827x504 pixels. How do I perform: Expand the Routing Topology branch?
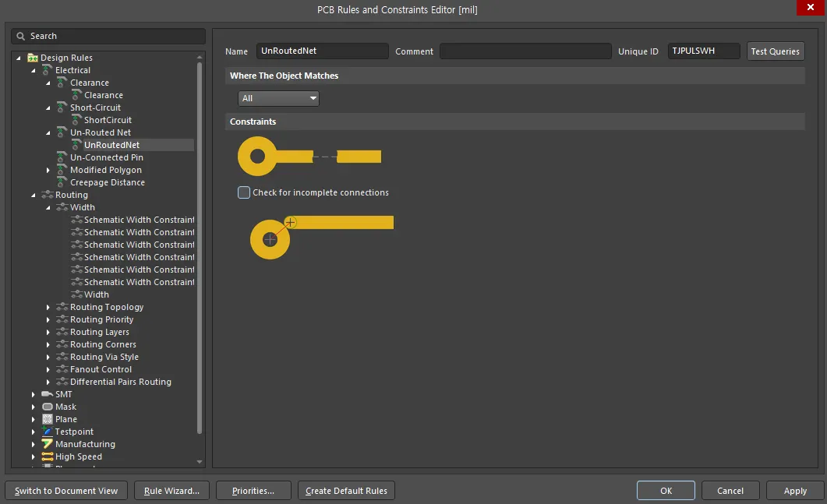pyautogui.click(x=48, y=308)
